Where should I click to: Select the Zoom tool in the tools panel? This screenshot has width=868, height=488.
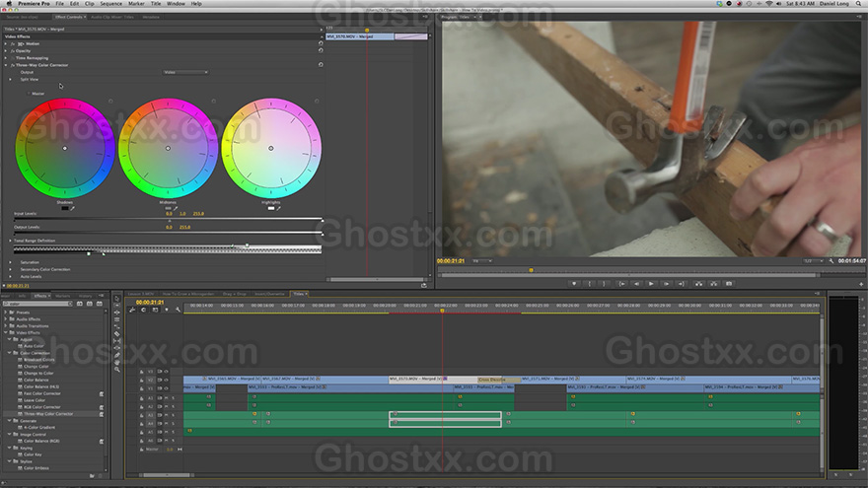[116, 370]
